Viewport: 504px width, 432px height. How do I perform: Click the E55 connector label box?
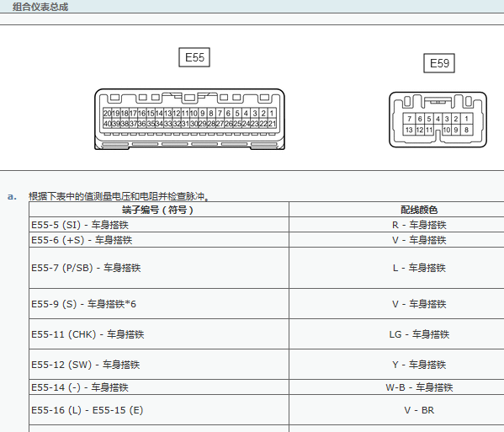pos(194,57)
